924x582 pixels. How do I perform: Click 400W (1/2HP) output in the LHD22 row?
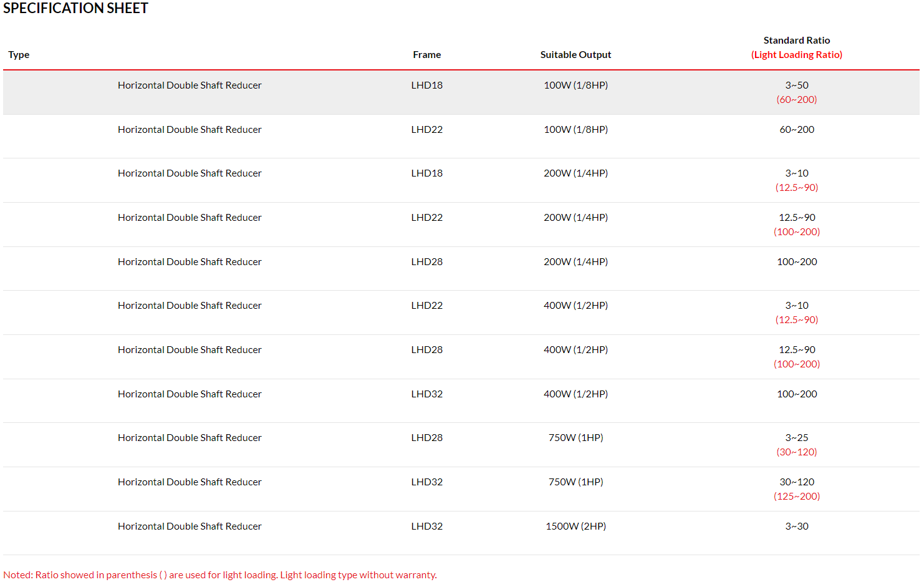pyautogui.click(x=575, y=306)
